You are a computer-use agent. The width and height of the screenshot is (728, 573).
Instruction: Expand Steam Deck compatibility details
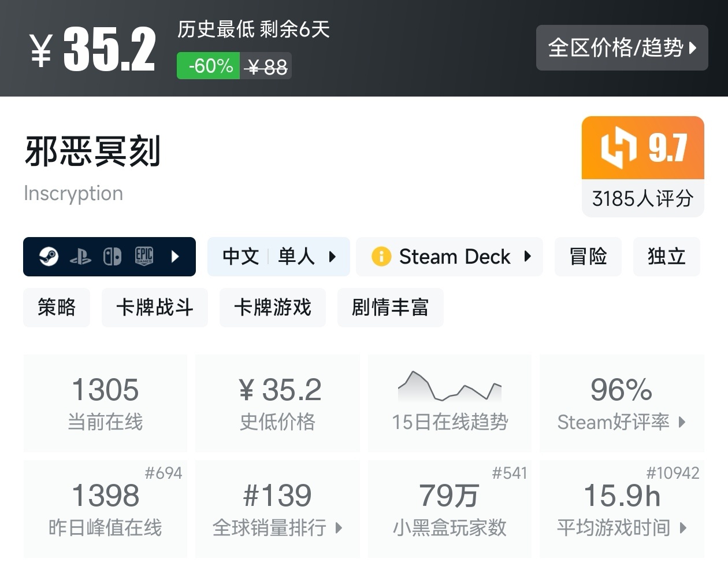[528, 256]
